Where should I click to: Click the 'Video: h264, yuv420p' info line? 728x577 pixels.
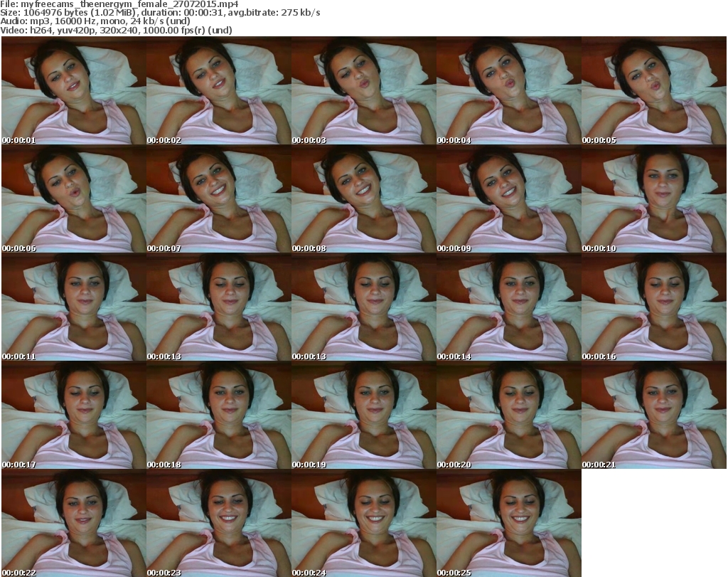pyautogui.click(x=116, y=30)
